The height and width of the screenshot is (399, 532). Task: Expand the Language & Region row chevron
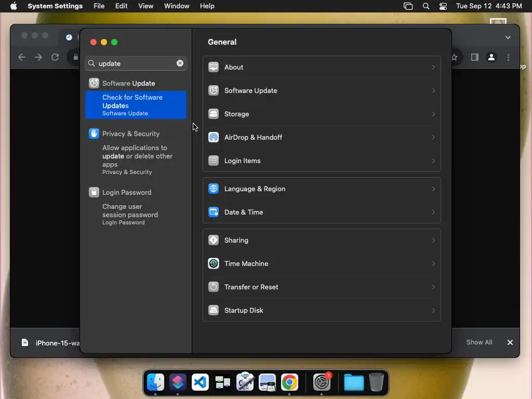(x=433, y=189)
